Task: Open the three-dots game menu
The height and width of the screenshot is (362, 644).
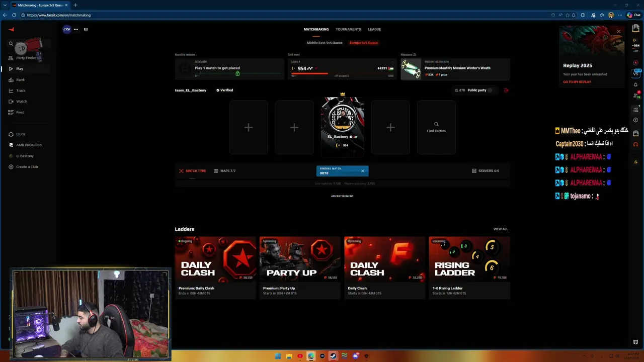Action: tap(76, 29)
